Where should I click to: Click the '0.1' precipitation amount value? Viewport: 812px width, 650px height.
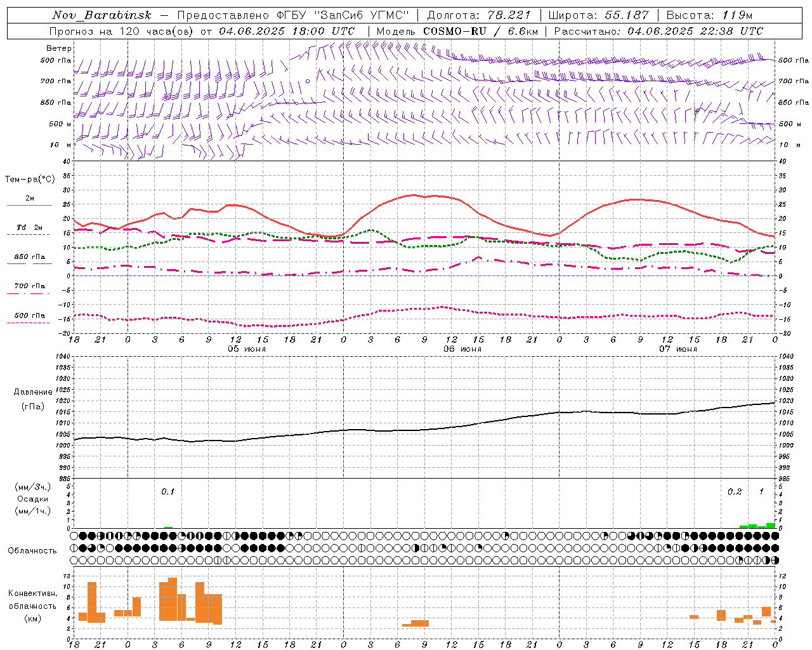167,491
